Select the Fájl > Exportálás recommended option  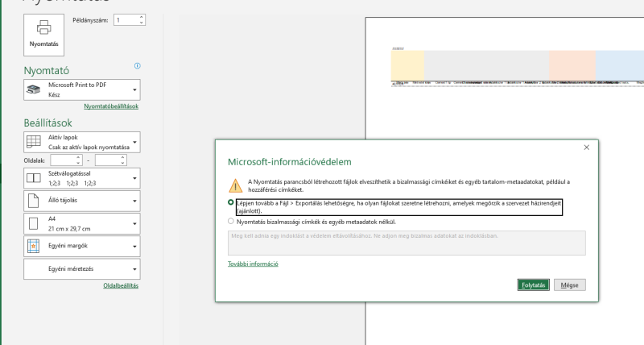click(x=231, y=202)
